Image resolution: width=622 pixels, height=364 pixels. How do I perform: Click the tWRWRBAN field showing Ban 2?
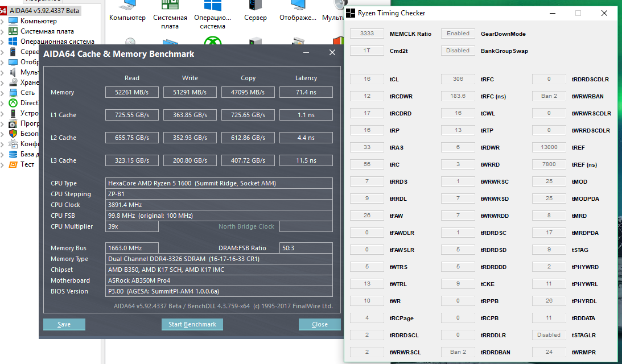[549, 96]
